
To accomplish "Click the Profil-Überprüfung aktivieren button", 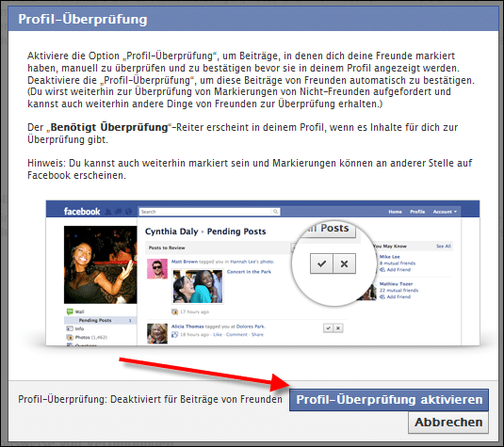I will [389, 400].
